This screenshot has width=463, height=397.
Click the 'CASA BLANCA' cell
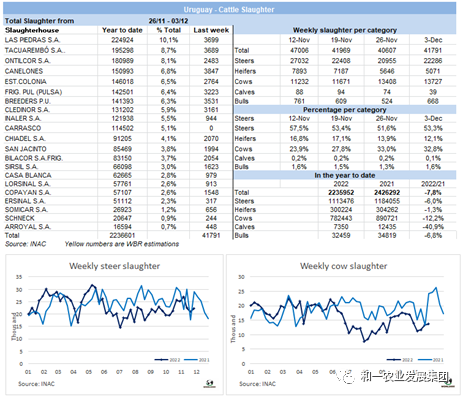pyautogui.click(x=28, y=175)
